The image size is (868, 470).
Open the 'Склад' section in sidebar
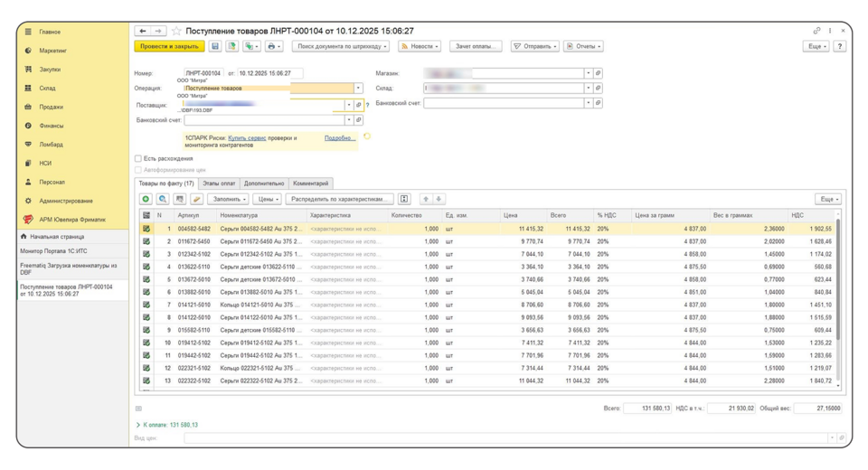[47, 88]
